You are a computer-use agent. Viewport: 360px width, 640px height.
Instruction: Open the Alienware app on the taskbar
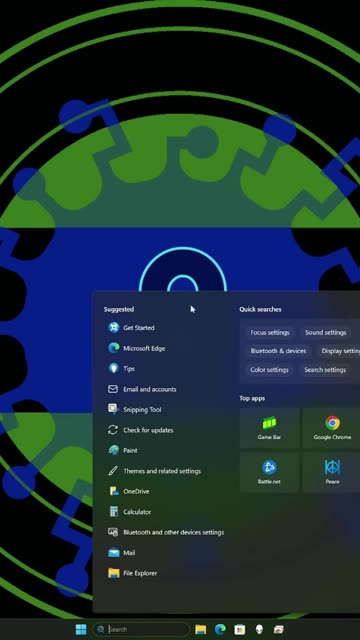point(259,629)
